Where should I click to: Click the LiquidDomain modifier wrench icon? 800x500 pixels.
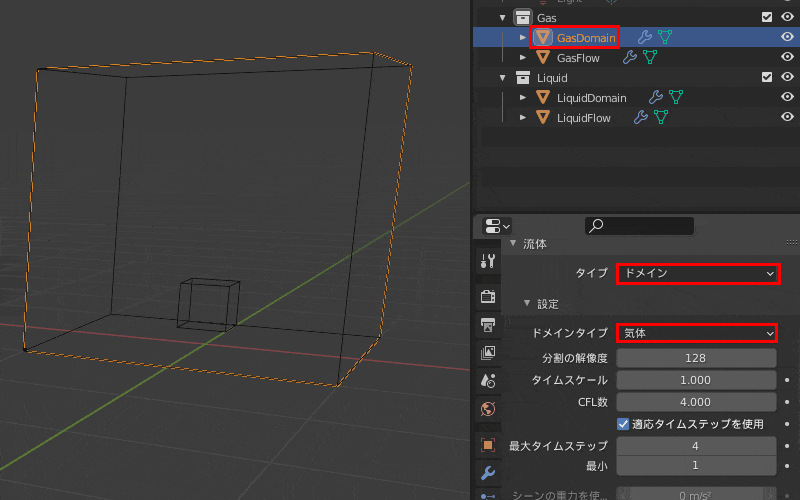point(656,97)
